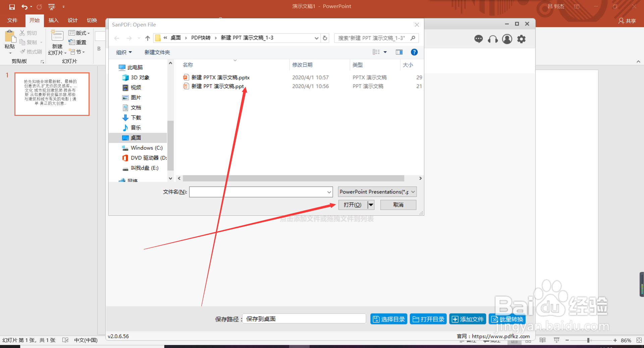Select 桌面 in navigation tree
644x348 pixels.
point(138,138)
